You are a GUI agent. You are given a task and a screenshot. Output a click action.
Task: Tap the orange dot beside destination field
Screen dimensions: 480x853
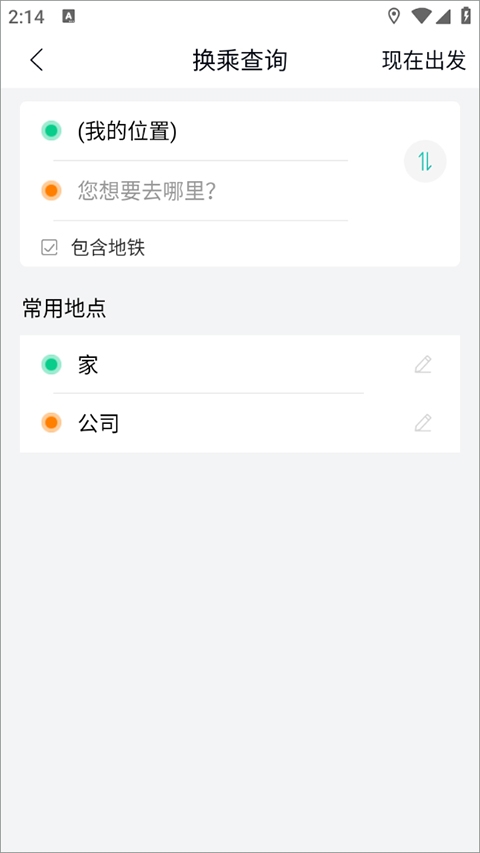51,190
